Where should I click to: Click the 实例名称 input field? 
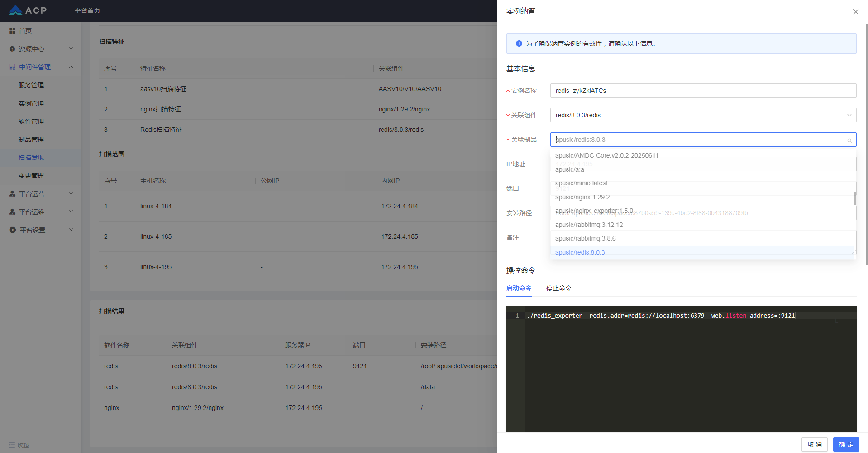pos(703,91)
